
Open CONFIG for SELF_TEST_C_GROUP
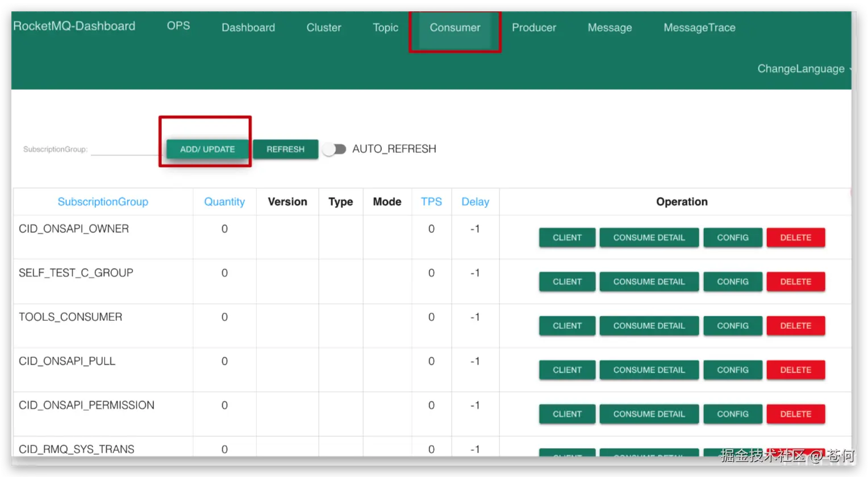coord(733,282)
